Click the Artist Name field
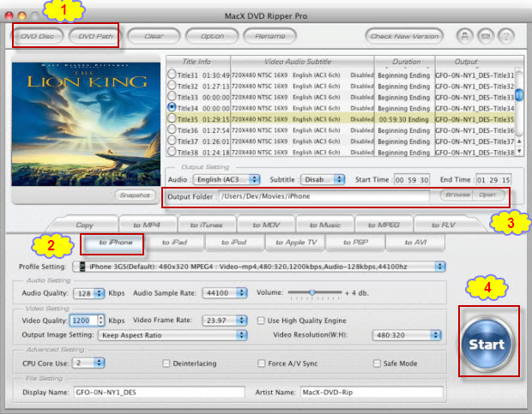532x414 pixels. [x=372, y=392]
